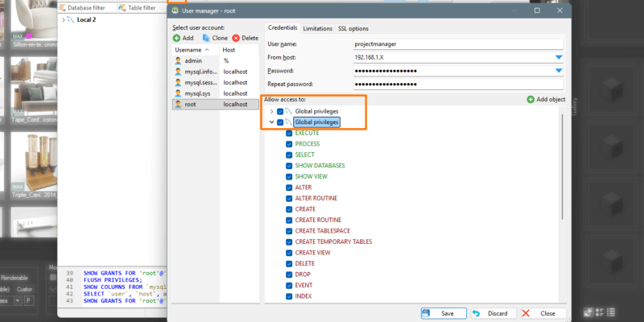Sort by the Host column header

[x=239, y=50]
